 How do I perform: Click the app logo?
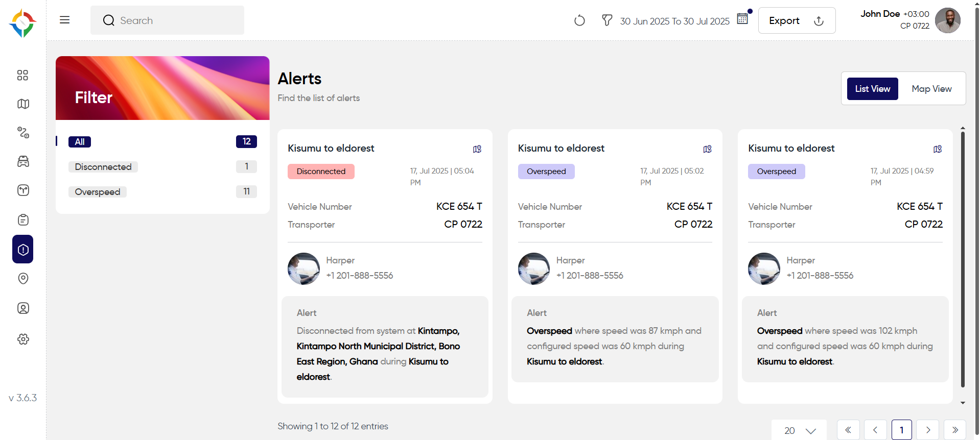22,23
